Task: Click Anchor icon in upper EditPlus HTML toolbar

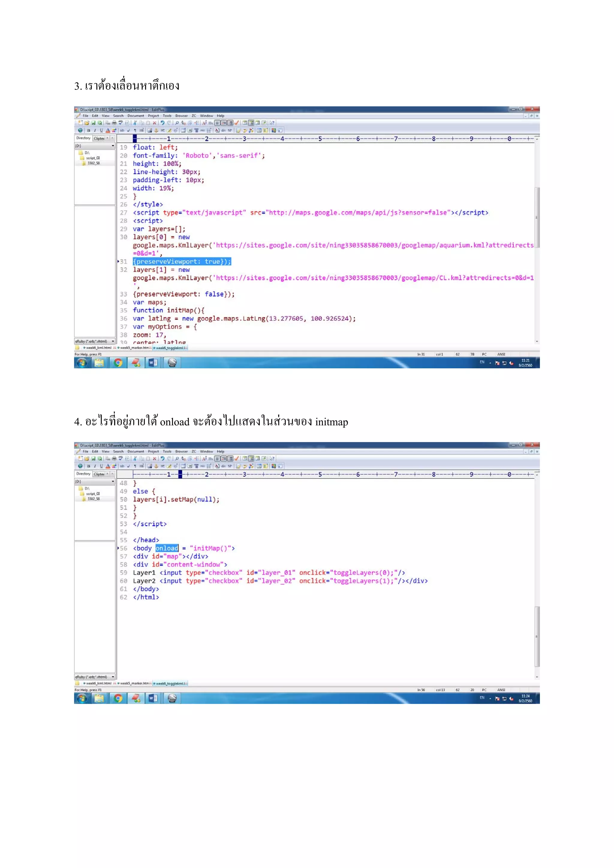Action: (x=156, y=130)
